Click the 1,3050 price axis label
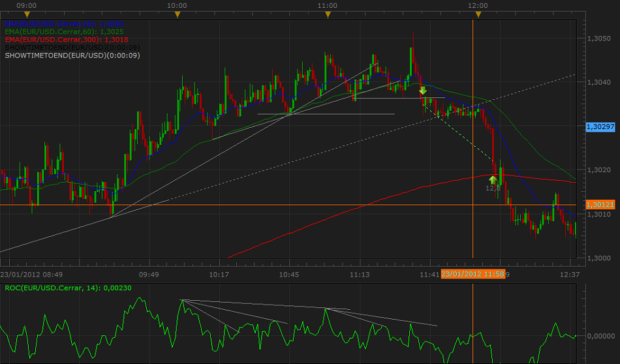Viewport: 620px width, 364px height. pyautogui.click(x=598, y=38)
